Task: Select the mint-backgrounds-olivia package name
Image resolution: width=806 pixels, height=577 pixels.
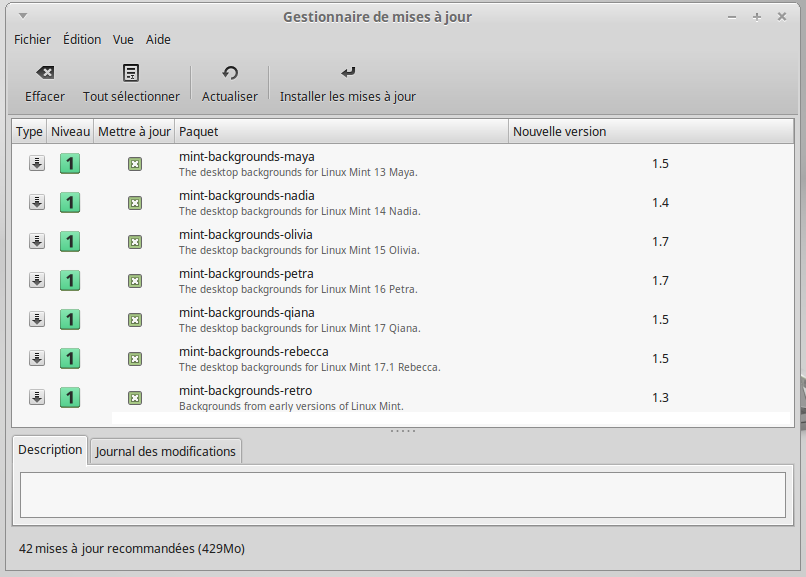Action: tap(246, 235)
